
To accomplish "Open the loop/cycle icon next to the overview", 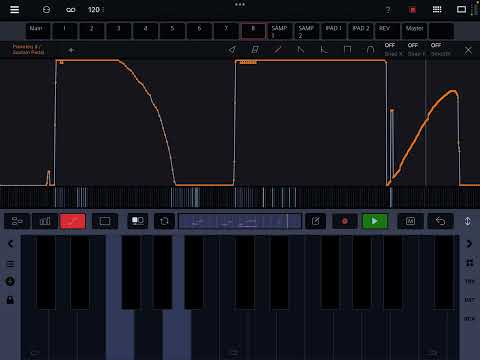I will (164, 221).
